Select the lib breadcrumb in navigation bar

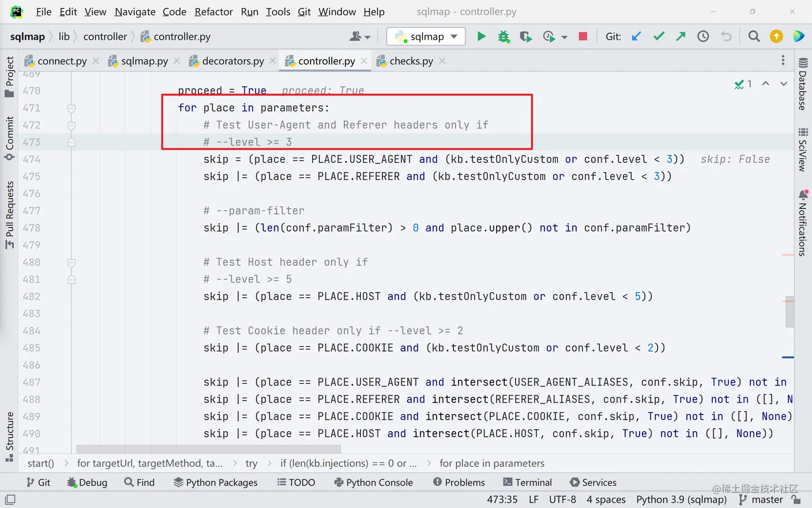click(64, 37)
